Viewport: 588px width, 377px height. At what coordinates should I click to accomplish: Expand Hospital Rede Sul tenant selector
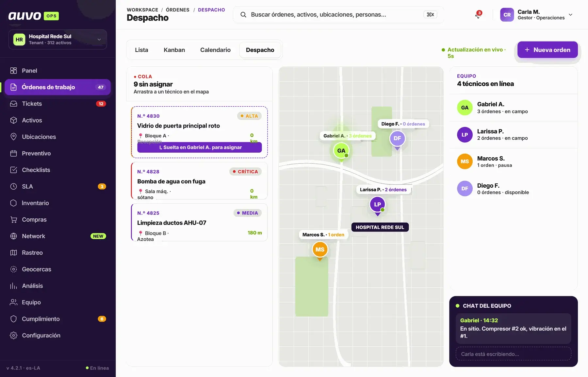pos(57,40)
